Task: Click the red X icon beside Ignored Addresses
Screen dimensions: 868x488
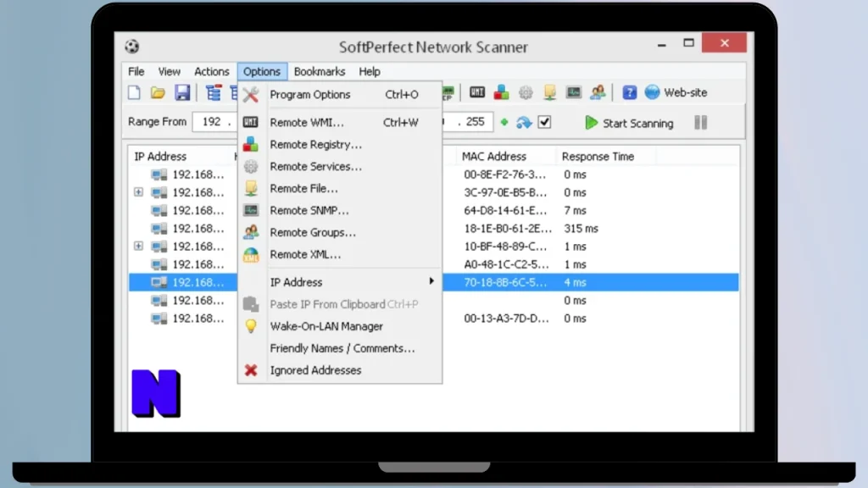Action: point(251,370)
